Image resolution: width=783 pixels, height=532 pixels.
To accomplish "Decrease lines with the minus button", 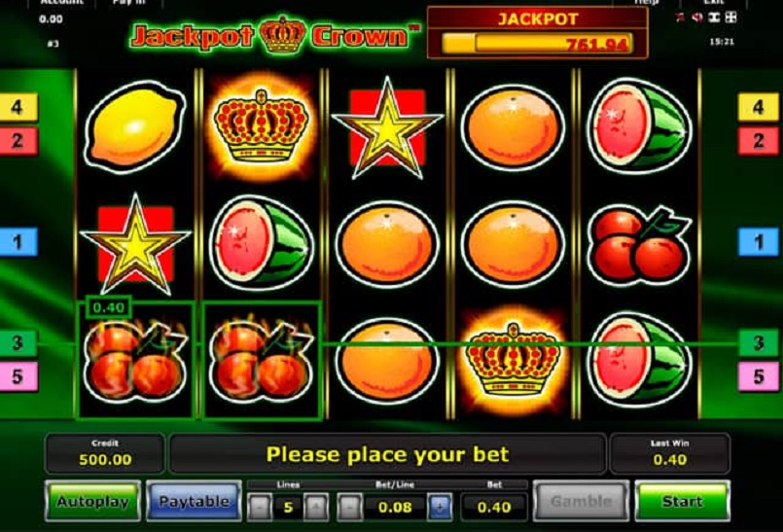I will coord(259,507).
